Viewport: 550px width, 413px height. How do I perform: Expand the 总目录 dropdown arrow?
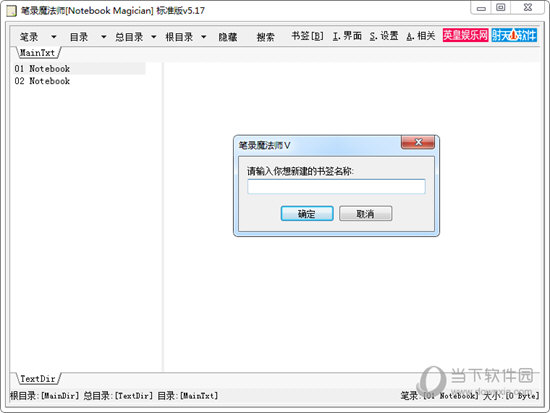(x=154, y=36)
